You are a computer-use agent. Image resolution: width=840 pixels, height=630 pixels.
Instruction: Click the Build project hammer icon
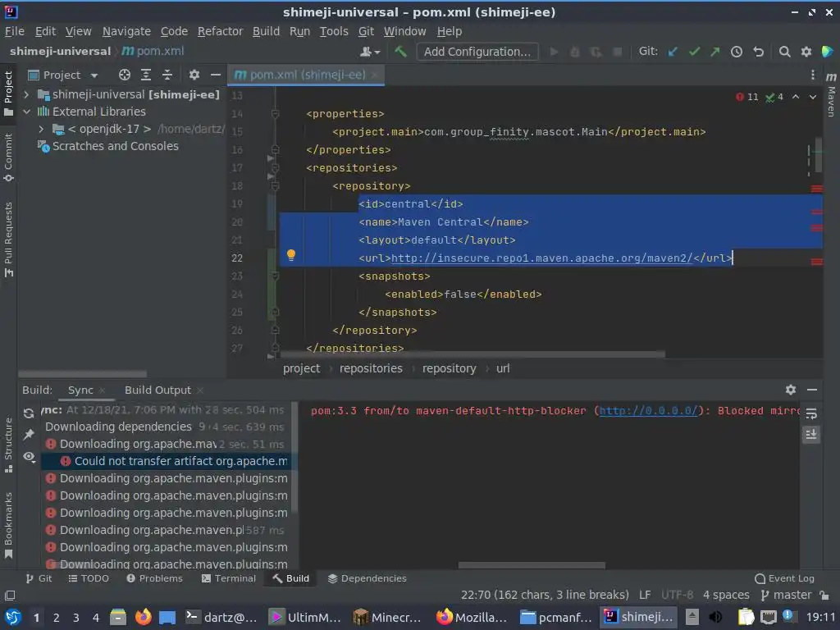pyautogui.click(x=400, y=52)
